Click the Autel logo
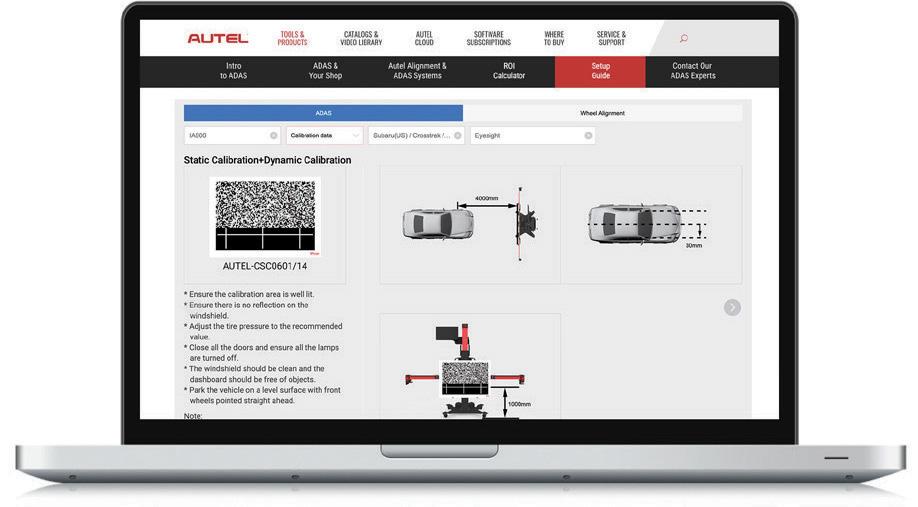Screen dimensions: 918x507 (218, 39)
